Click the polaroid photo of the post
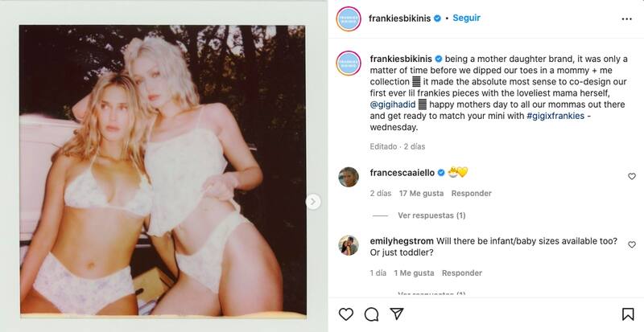The height and width of the screenshot is (332, 644). click(163, 169)
